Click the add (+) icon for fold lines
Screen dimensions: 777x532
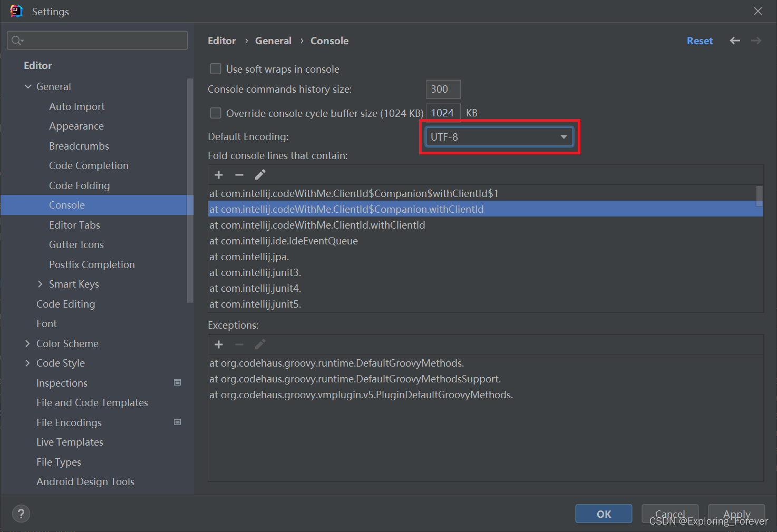[x=219, y=175]
